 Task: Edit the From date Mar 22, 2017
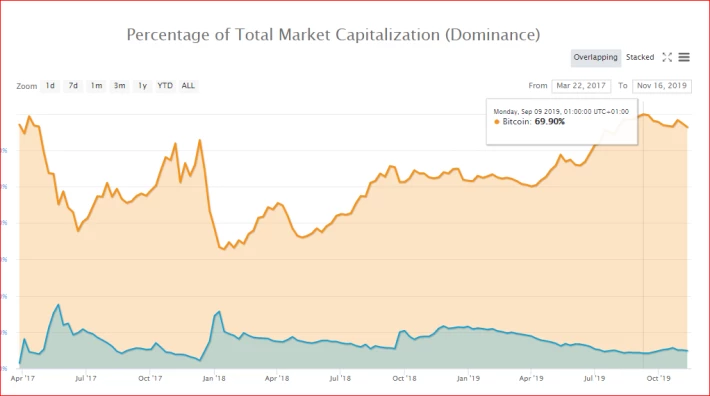tap(581, 86)
